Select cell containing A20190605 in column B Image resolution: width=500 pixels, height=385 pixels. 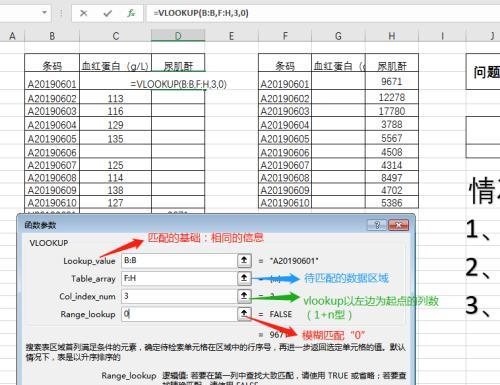coord(52,138)
